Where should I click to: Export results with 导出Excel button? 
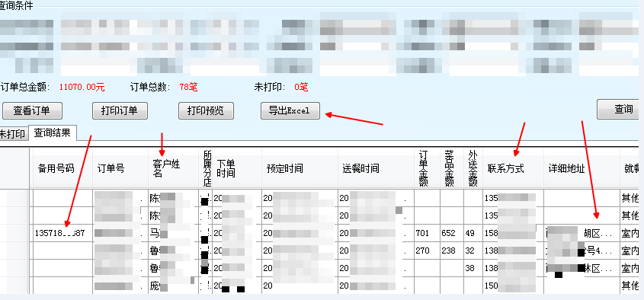pos(290,110)
